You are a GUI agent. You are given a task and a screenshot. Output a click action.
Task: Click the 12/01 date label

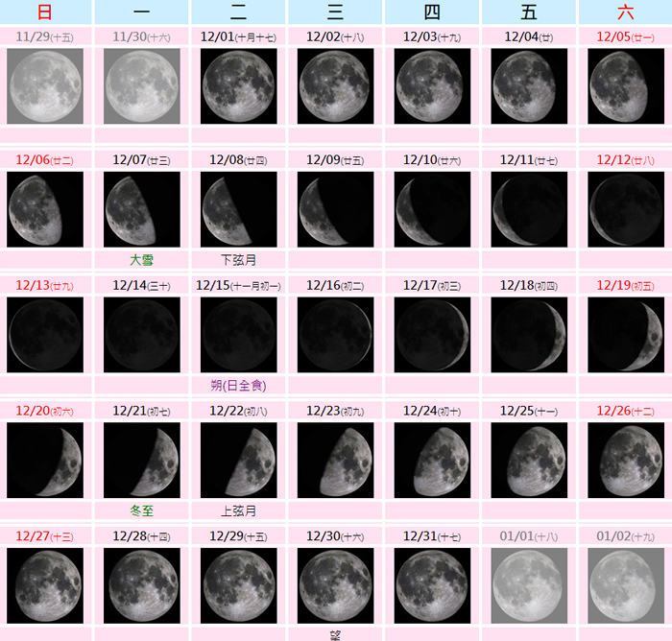coord(238,36)
